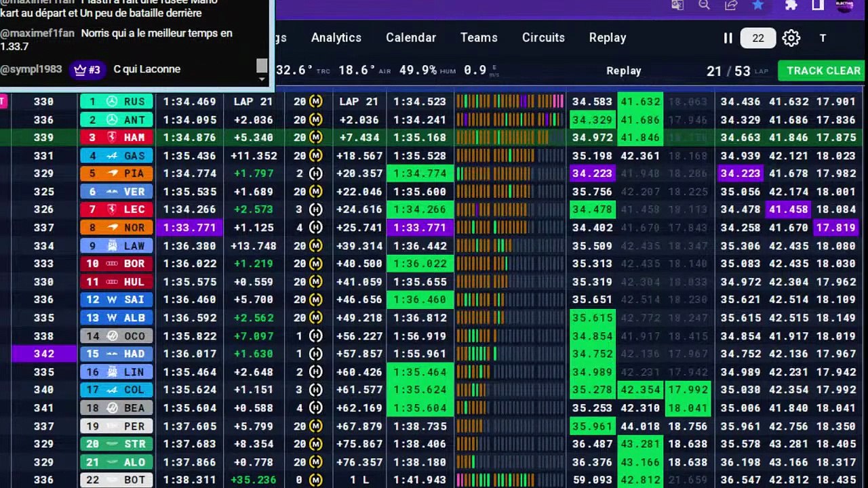Open the settings gear icon
868x488 pixels.
(791, 38)
